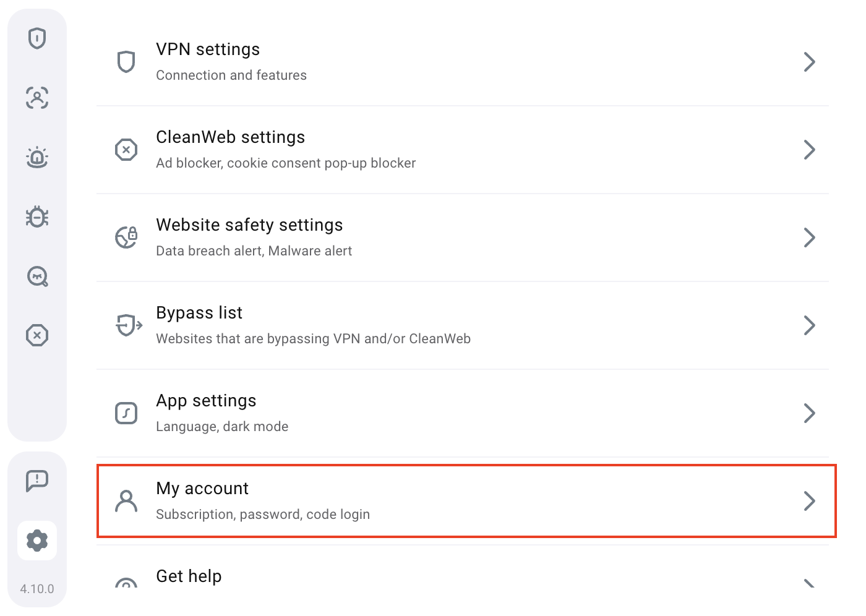Expand App settings chevron arrow

[x=809, y=413]
